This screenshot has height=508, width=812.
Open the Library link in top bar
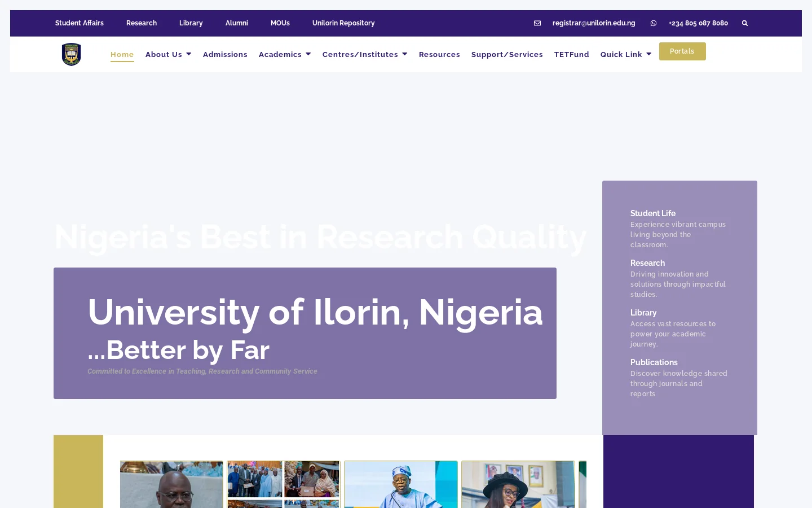191,23
